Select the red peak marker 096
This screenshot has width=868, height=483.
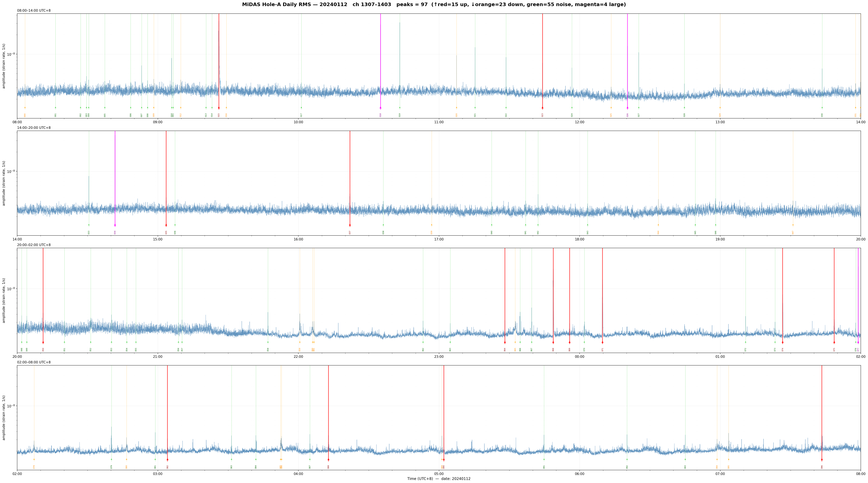pyautogui.click(x=822, y=459)
